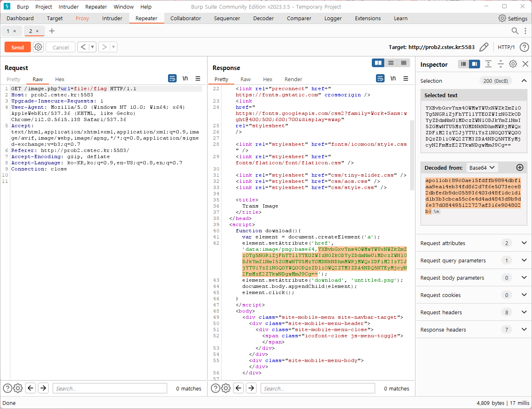The height and width of the screenshot is (409, 532).
Task: Open the Proxy tab
Action: point(82,18)
